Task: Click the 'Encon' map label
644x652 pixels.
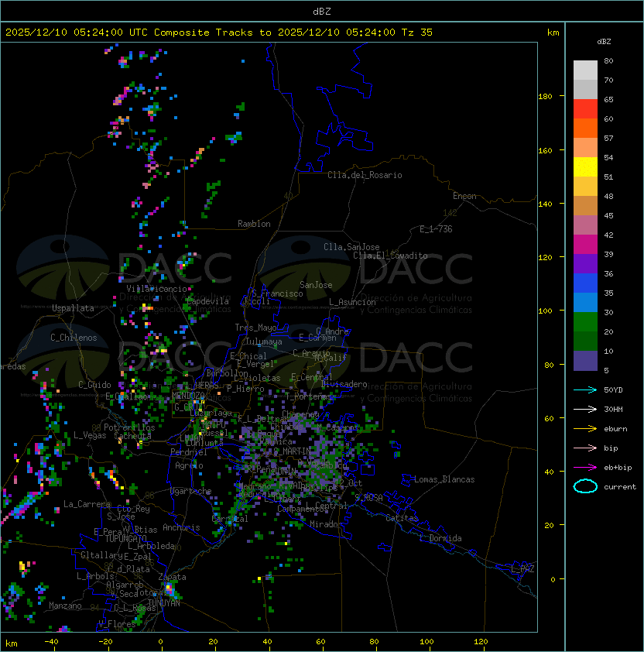Action: click(464, 196)
